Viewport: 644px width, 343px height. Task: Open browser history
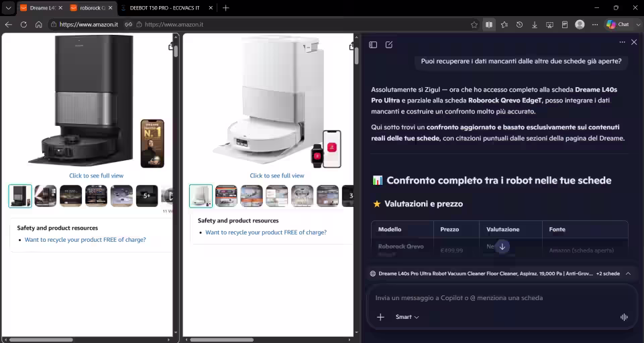click(519, 25)
